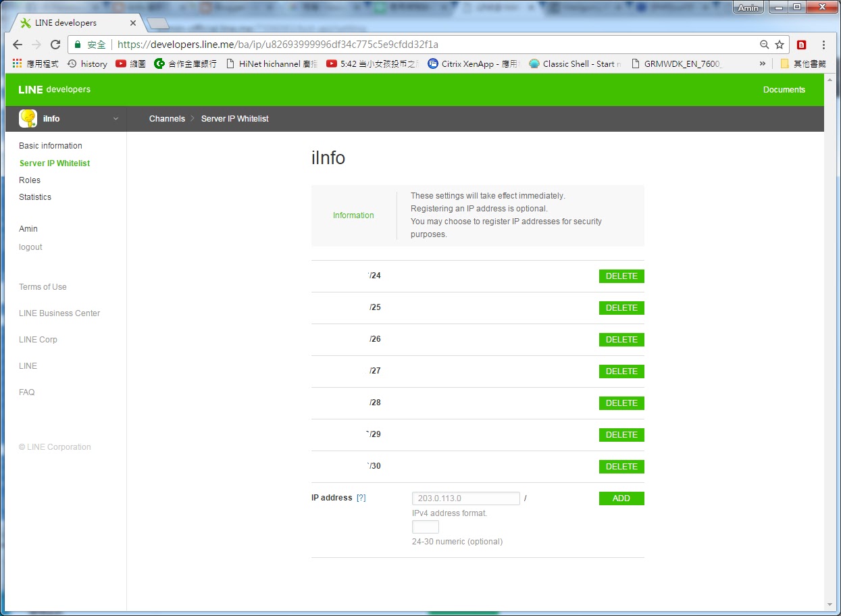Click the ADD button
The image size is (841, 616).
621,498
